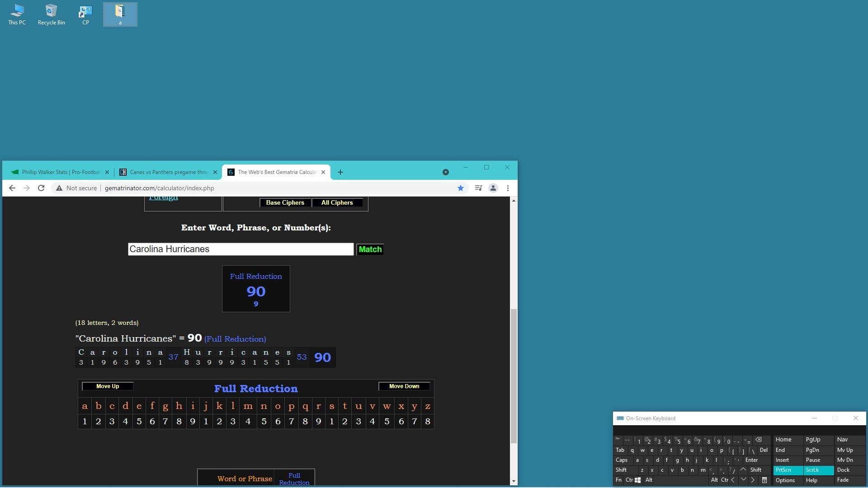Open Chrome media control icon
Viewport: 868px width, 488px height.
click(x=478, y=188)
